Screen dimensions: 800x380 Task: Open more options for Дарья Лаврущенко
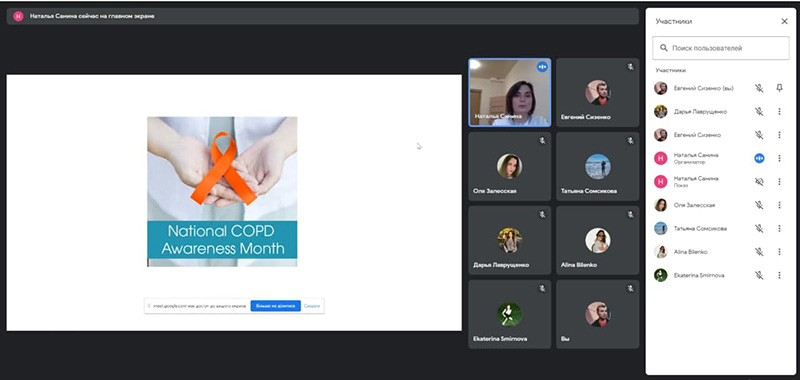[x=779, y=111]
